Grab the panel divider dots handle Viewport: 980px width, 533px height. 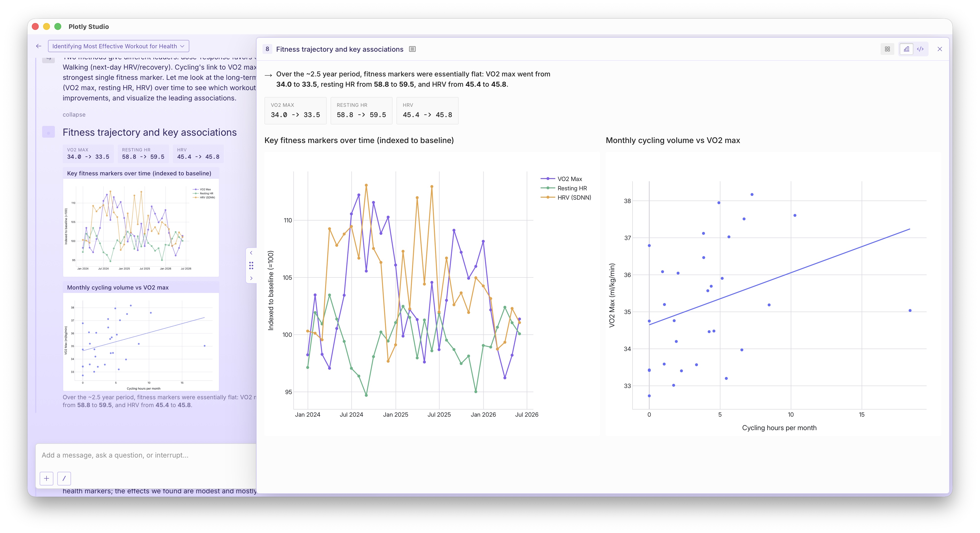tap(251, 265)
